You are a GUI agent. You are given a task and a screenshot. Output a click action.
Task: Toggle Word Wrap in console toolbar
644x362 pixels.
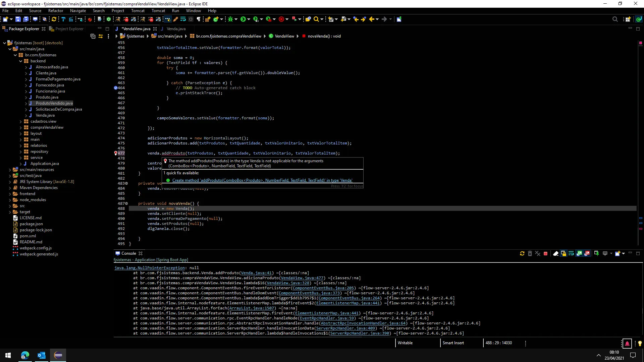coord(571,253)
